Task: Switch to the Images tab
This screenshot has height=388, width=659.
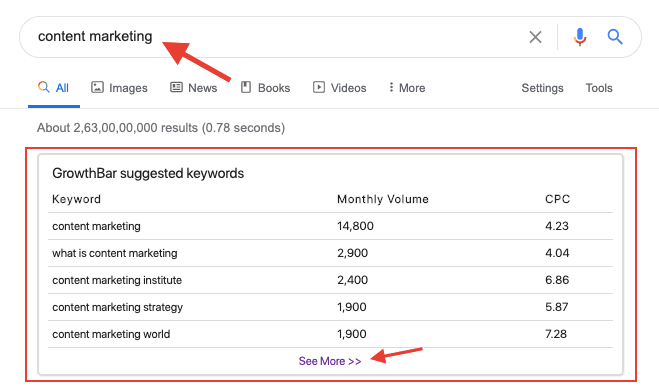Action: tap(119, 88)
